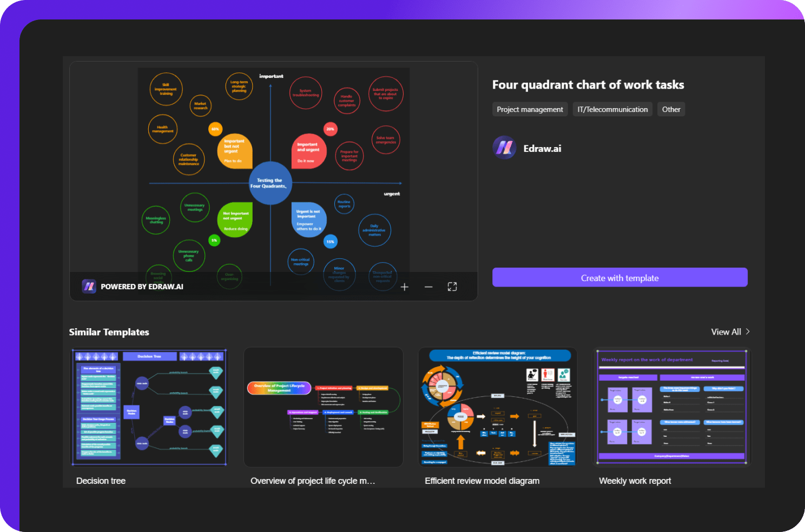Screen dimensions: 805x532
Task: Open the Efficient review model diagram thumbnail
Action: tap(498, 407)
